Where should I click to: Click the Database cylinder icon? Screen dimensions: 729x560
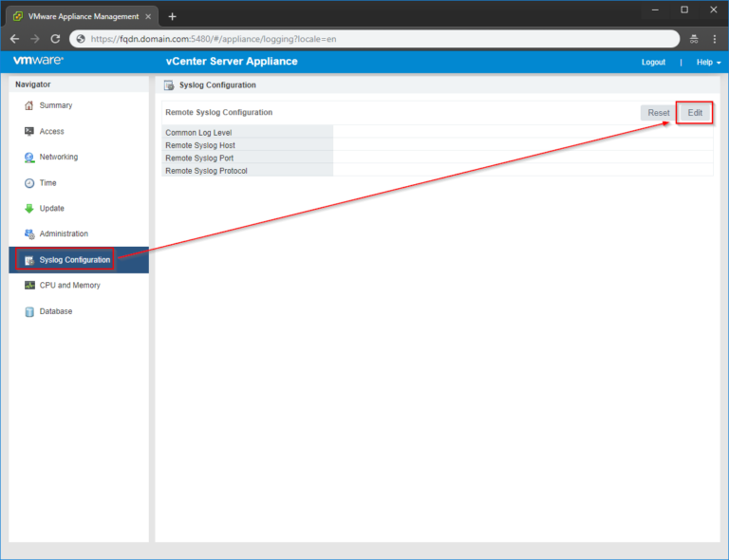29,311
